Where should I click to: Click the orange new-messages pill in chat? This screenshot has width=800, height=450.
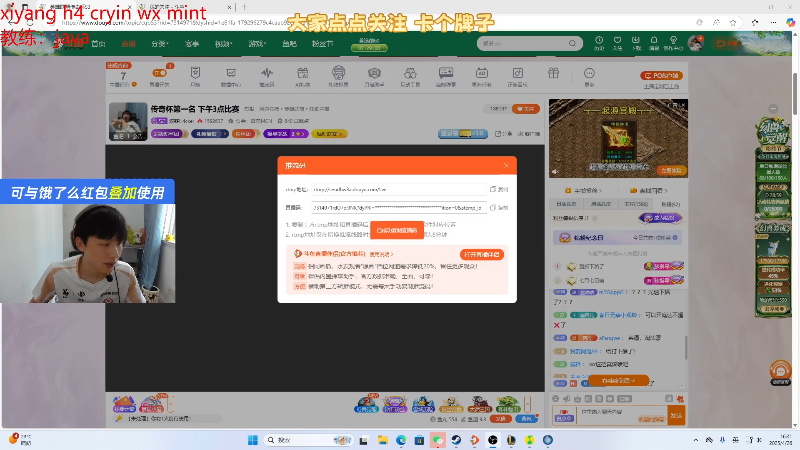(618, 381)
